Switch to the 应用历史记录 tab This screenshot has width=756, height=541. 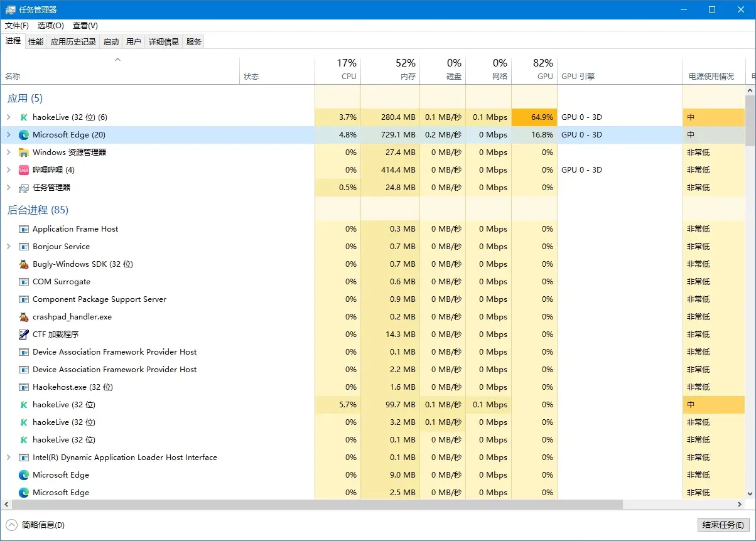(x=73, y=42)
